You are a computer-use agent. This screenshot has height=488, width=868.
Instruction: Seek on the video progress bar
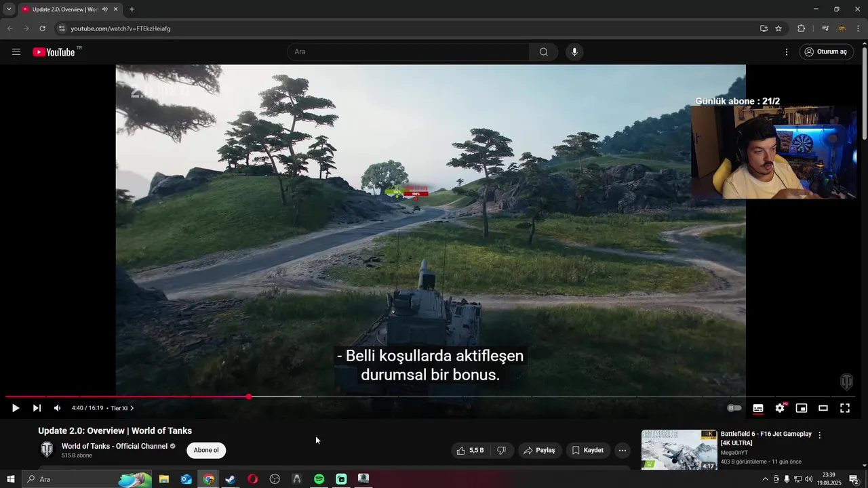pyautogui.click(x=431, y=396)
